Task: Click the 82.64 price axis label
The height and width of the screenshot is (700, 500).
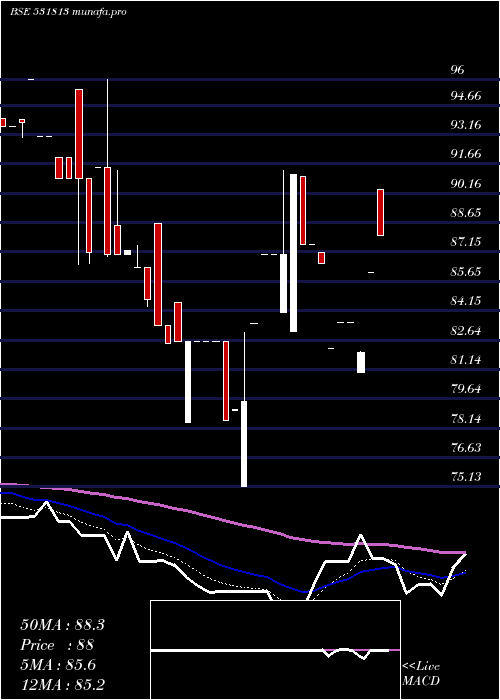Action: click(466, 331)
